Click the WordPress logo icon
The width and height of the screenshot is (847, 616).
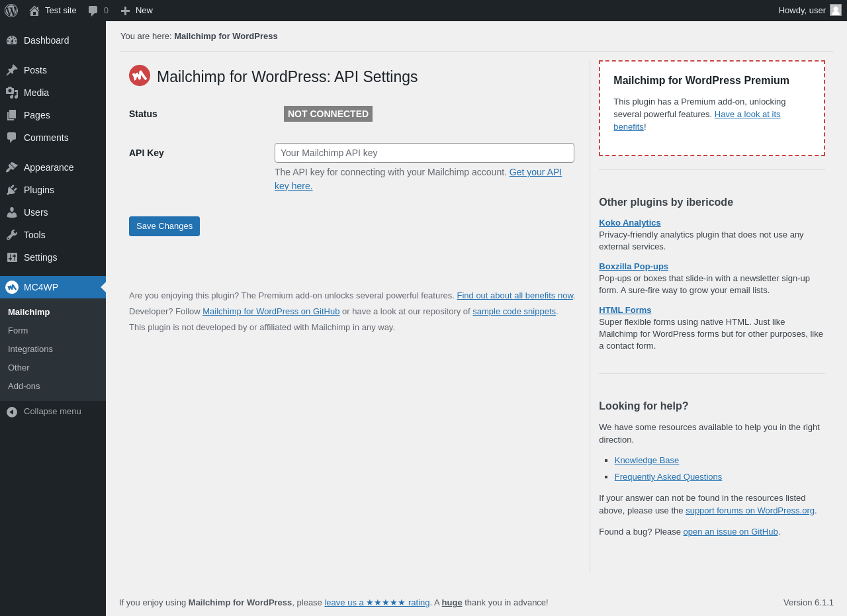pyautogui.click(x=11, y=11)
